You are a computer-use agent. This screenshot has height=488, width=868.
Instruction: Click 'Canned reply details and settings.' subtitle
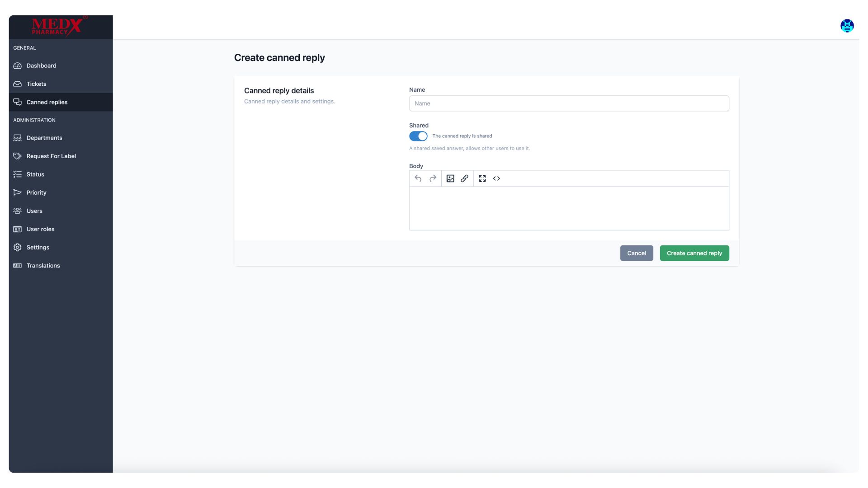[x=289, y=101]
